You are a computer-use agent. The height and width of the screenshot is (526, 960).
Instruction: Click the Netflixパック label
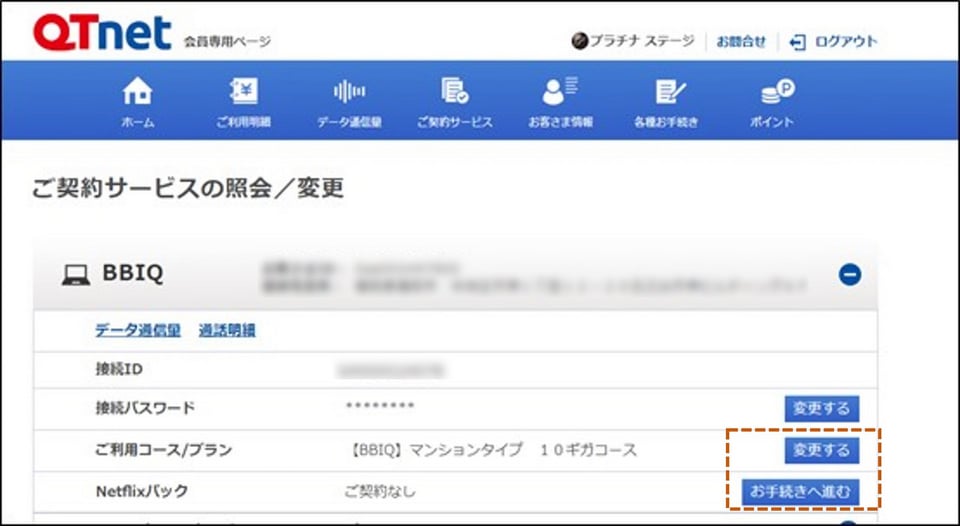[x=142, y=491]
